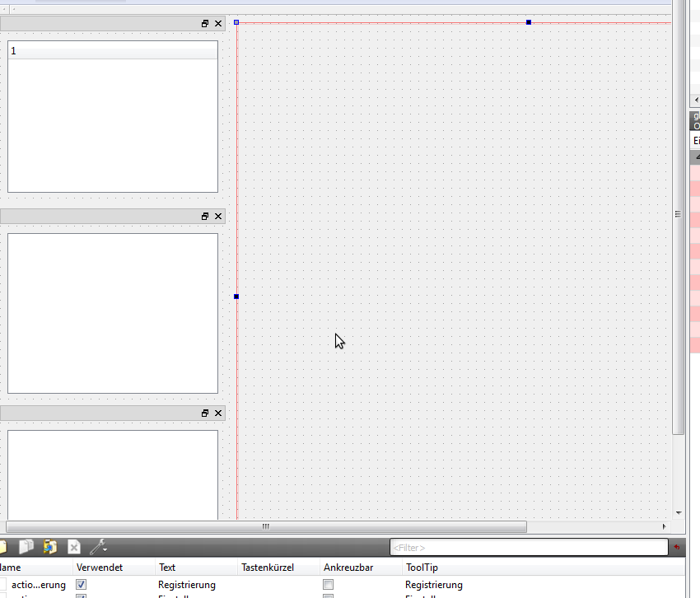Click the Paste action icon in action editor

point(50,547)
